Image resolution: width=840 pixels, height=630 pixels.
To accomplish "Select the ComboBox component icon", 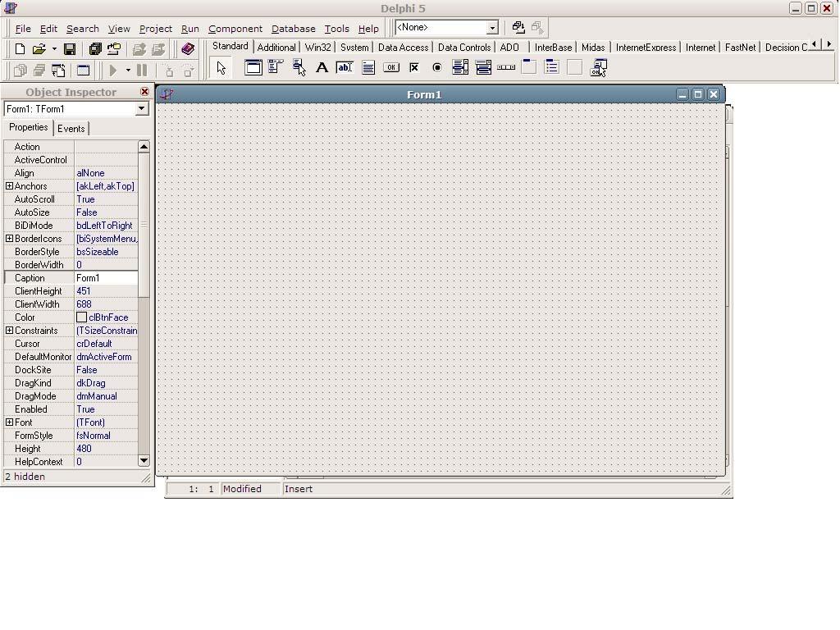I will tap(483, 67).
